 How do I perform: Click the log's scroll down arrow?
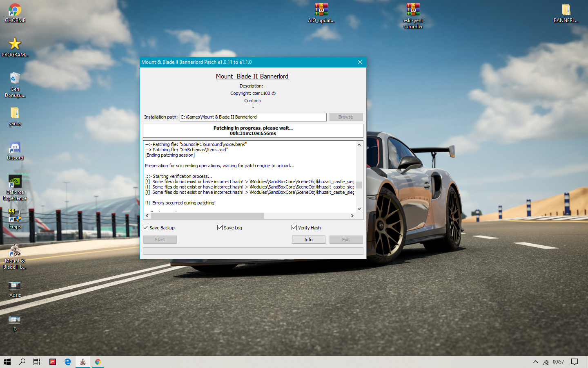pyautogui.click(x=359, y=209)
